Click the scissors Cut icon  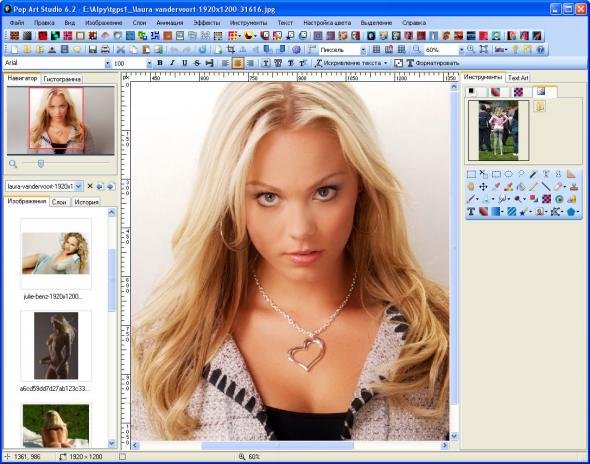pos(121,49)
